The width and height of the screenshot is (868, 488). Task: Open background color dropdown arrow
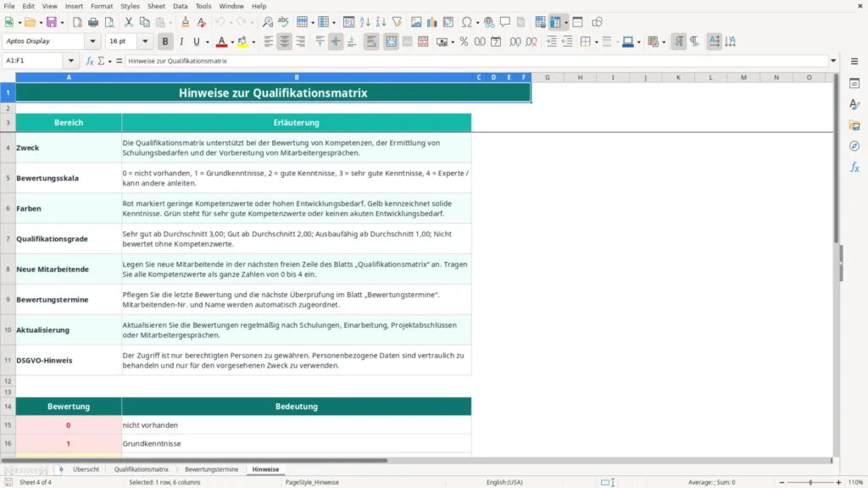[x=253, y=42]
